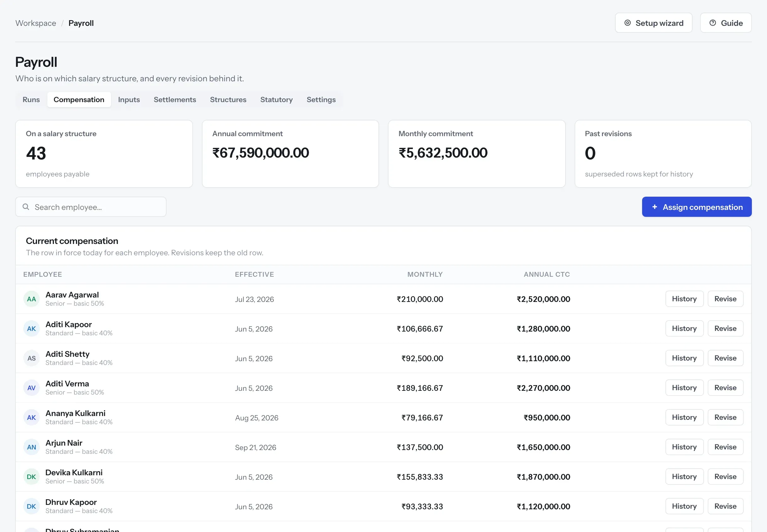
Task: Click Aditi Verma's AV avatar
Action: pos(31,388)
